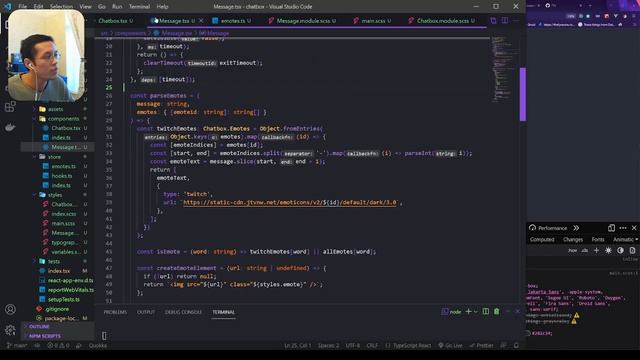This screenshot has height=360, width=640.
Task: Open Chatbox.tsx in the file explorer
Action: (65, 128)
